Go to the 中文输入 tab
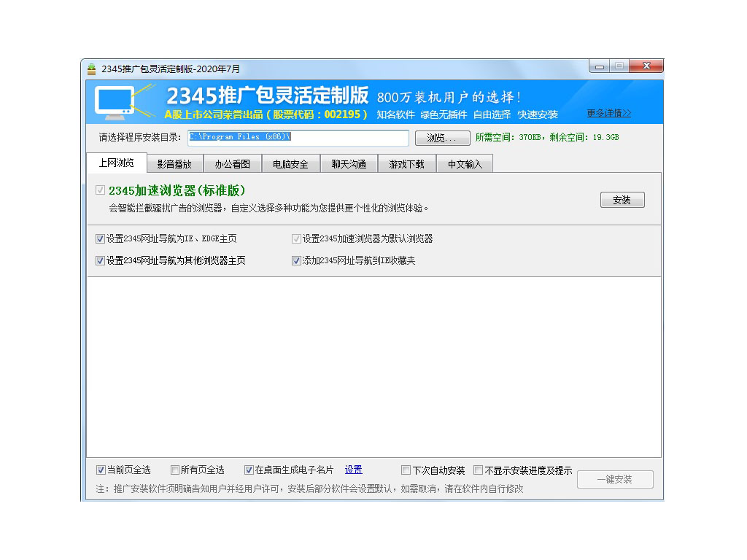The width and height of the screenshot is (747, 560). (x=465, y=164)
